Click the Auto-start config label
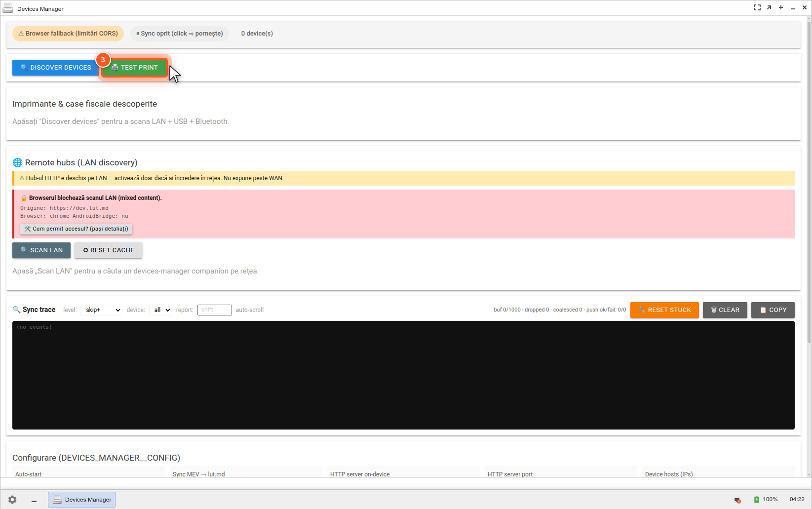This screenshot has width=812, height=509. [28, 474]
